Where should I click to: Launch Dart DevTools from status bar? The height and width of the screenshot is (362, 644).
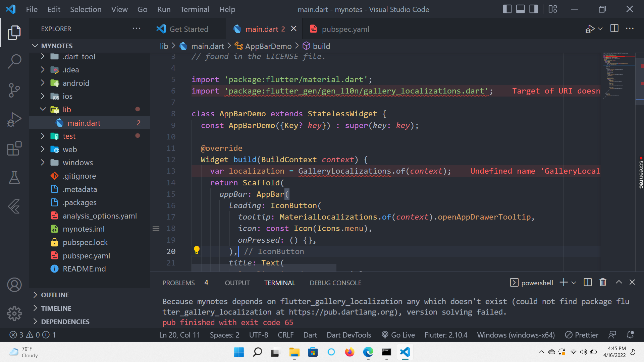349,335
